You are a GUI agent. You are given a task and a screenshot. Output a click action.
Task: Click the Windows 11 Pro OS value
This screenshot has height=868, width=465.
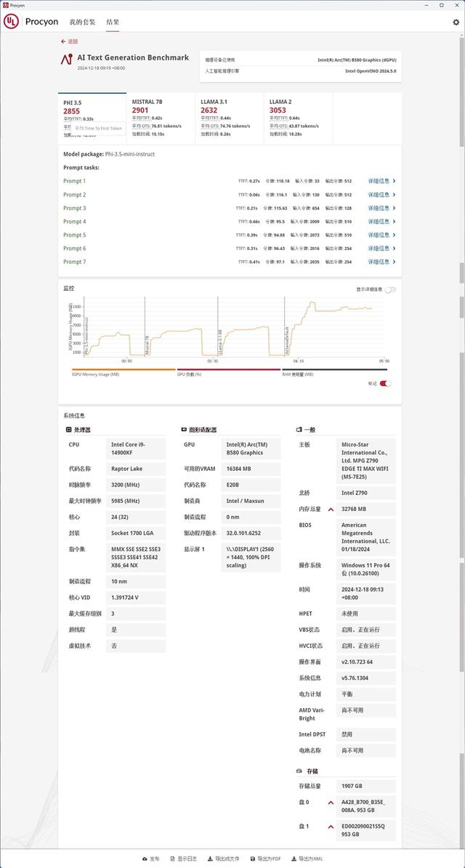click(x=366, y=570)
